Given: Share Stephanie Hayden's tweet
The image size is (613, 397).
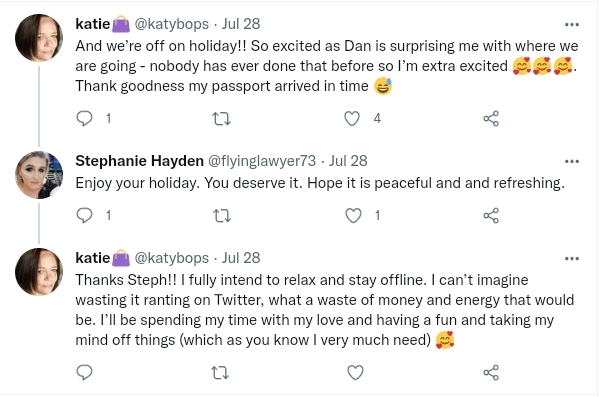Looking at the screenshot, I should pos(491,216).
